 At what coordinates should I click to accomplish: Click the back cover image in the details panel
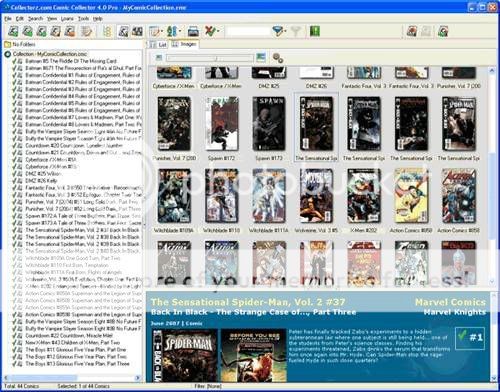pyautogui.click(x=254, y=355)
